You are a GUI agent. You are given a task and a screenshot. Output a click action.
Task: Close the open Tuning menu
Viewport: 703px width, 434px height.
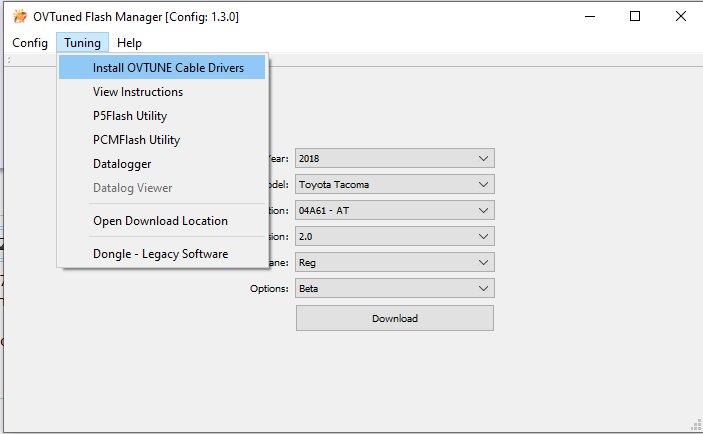coord(82,43)
